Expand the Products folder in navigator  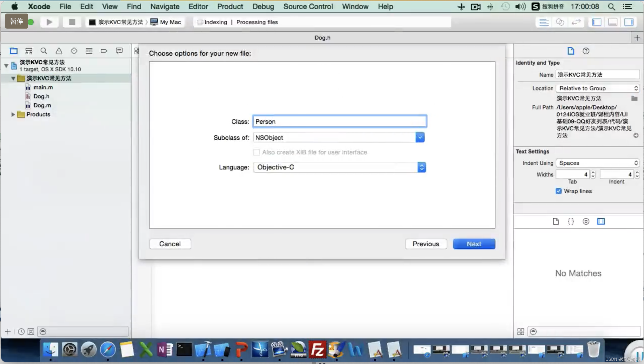coord(13,114)
